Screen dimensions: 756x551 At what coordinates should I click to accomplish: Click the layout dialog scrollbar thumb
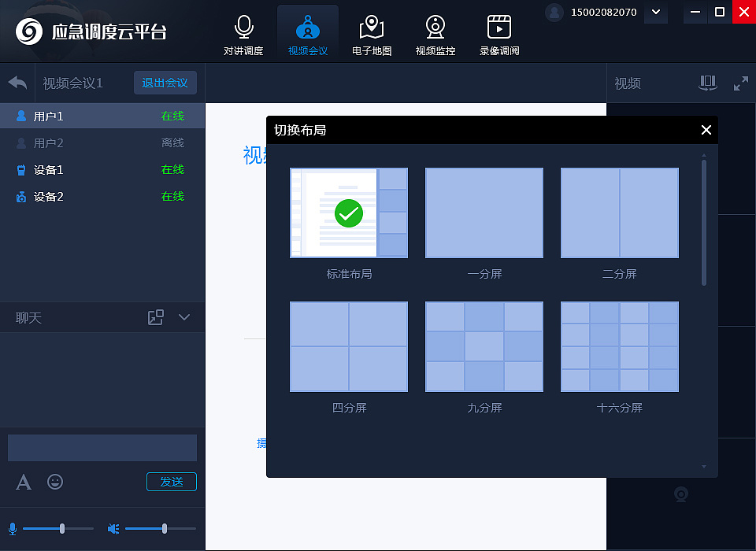click(704, 222)
